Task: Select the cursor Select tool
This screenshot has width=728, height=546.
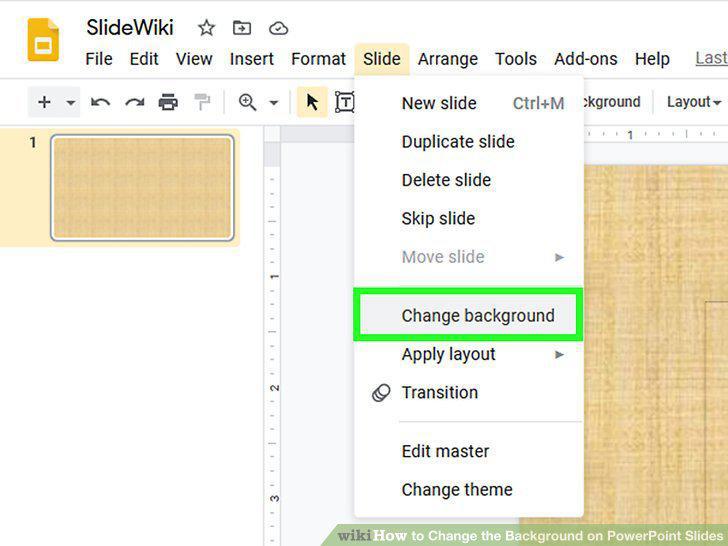Action: [312, 102]
